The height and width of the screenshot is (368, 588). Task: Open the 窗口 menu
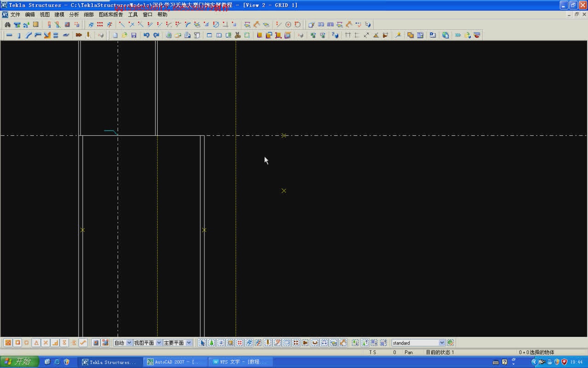coord(147,15)
